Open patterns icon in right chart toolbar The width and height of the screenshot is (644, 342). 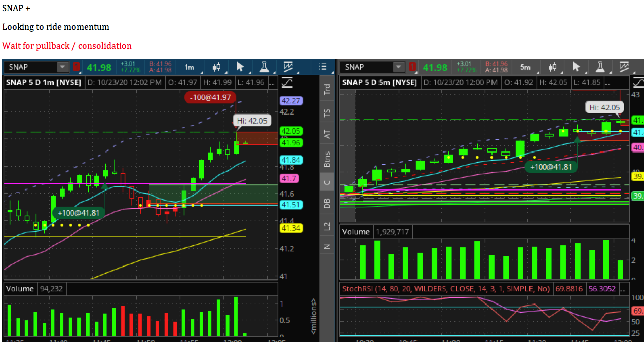(x=624, y=67)
